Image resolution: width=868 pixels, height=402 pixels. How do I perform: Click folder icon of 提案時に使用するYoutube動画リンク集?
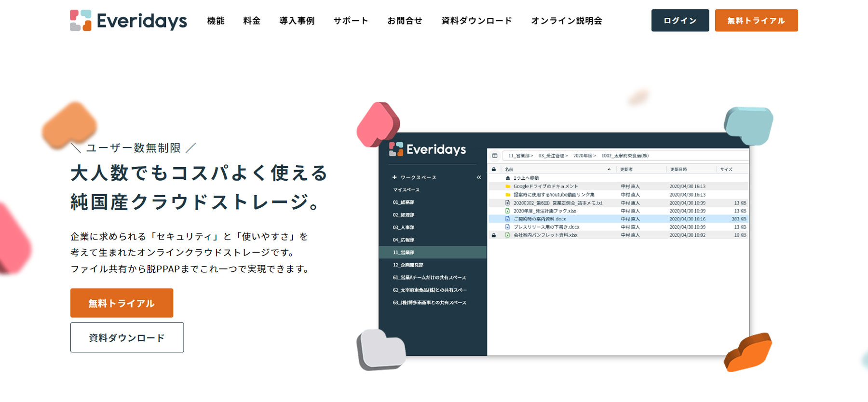[x=508, y=195]
